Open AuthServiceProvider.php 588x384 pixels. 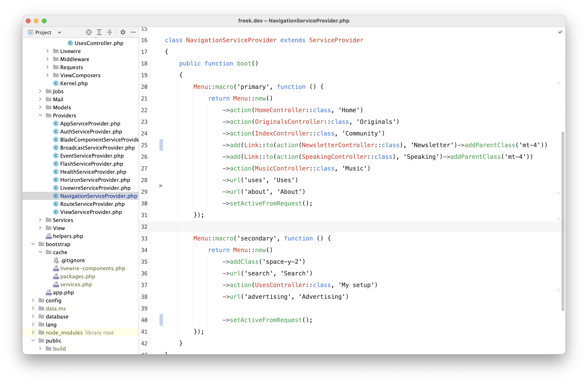point(91,131)
